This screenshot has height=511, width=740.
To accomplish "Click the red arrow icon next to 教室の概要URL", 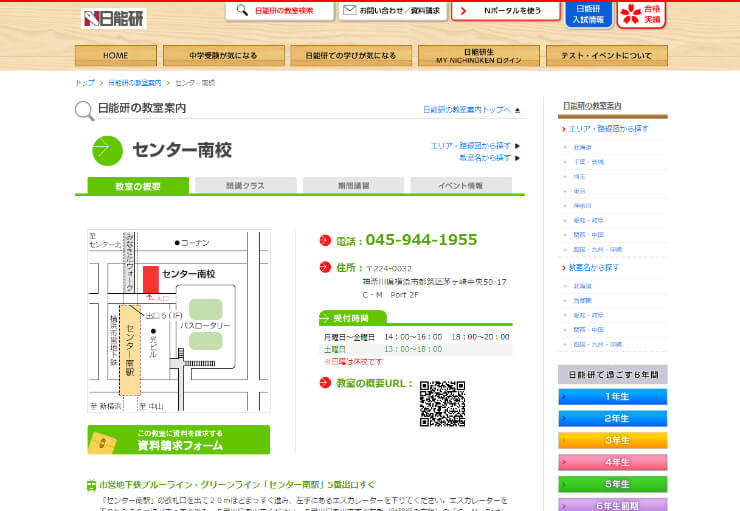I will click(x=325, y=383).
